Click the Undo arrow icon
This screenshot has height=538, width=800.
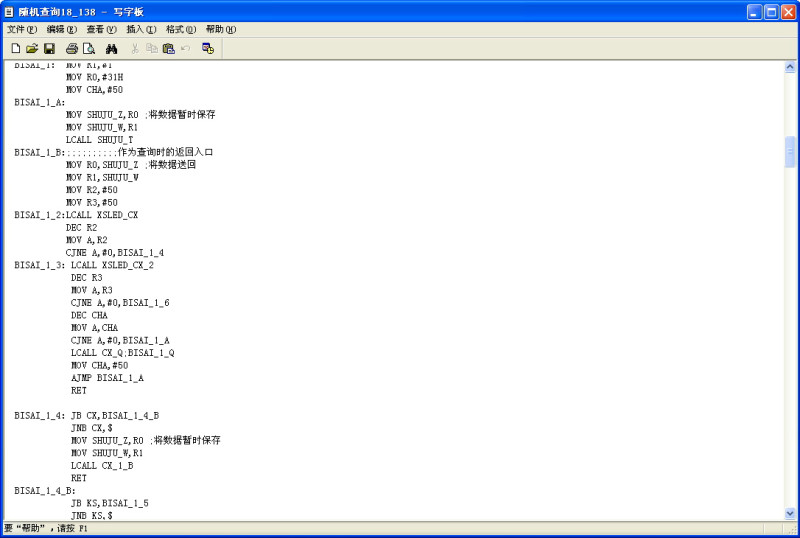185,48
